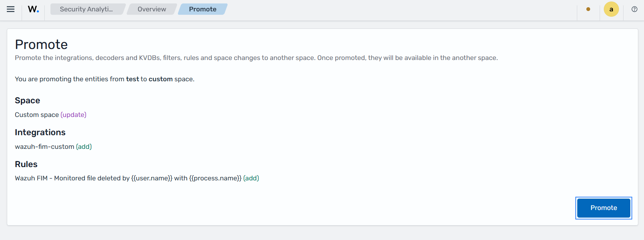This screenshot has height=240, width=644.
Task: Open the help question mark icon
Action: (635, 9)
